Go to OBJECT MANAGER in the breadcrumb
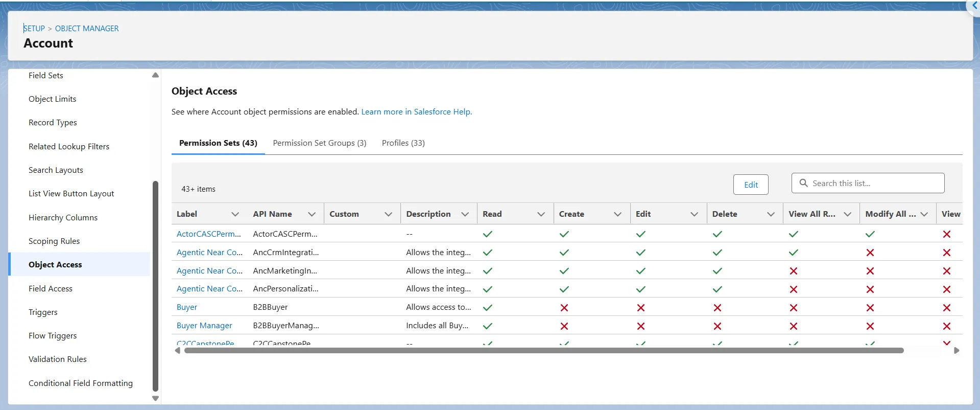The height and width of the screenshot is (410, 980). tap(87, 29)
